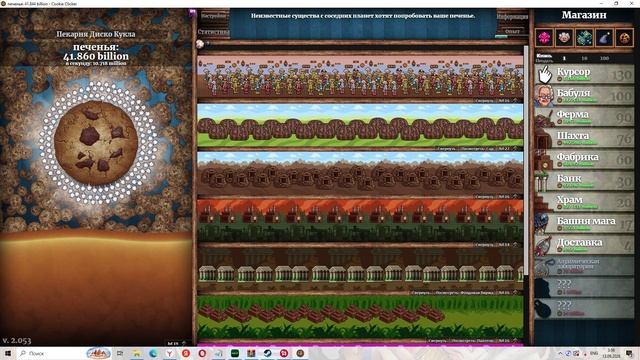Mute the mine row via Свернуть
The width and height of the screenshot is (640, 360).
point(484,197)
